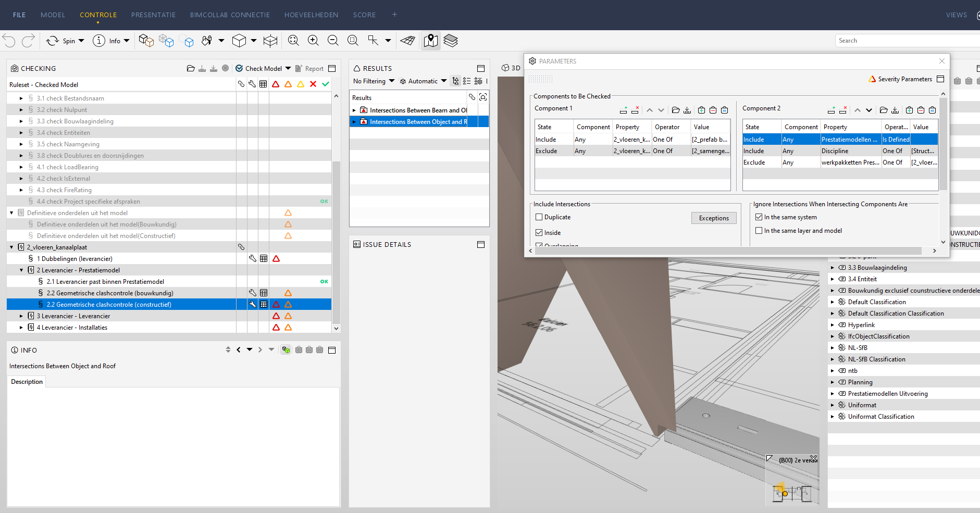
Task: Uncheck 'In the same system' checkbox
Action: click(759, 217)
